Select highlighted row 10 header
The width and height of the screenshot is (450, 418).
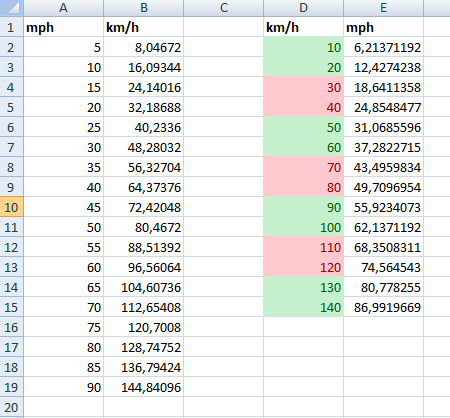click(x=11, y=207)
